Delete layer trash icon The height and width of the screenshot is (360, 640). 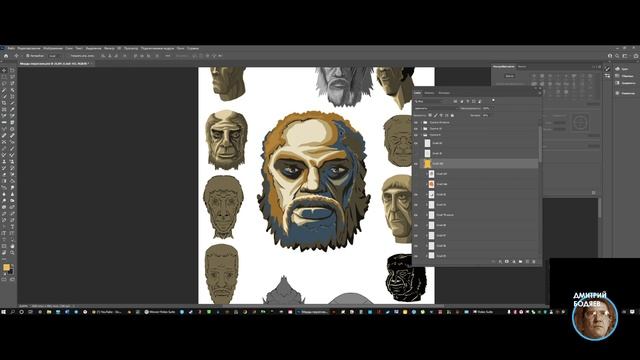[x=534, y=261]
